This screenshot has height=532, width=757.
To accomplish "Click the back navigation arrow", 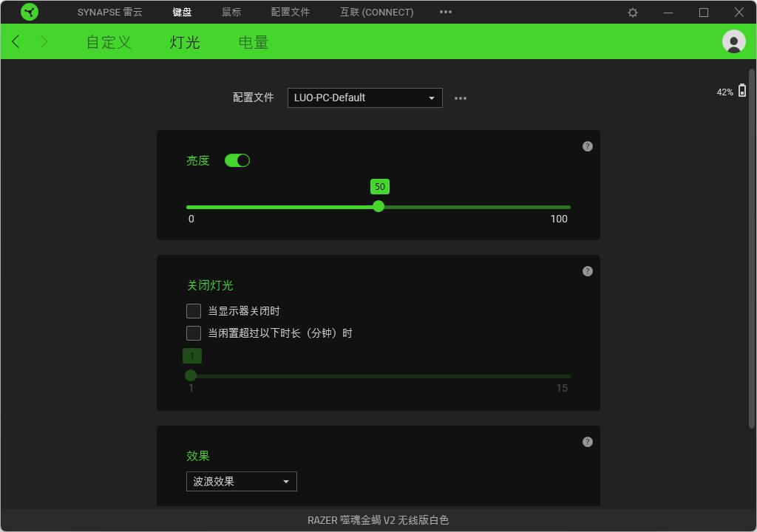I will click(x=16, y=41).
